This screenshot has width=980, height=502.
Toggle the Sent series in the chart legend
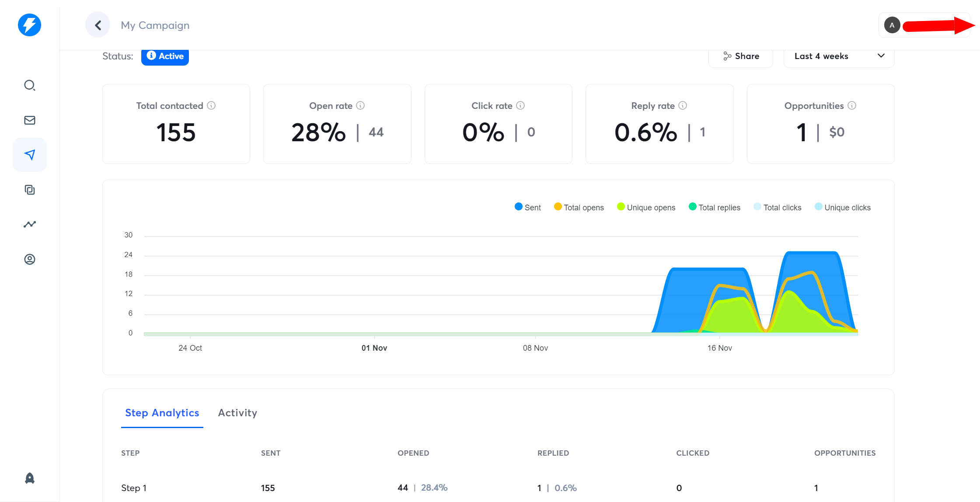coord(528,207)
